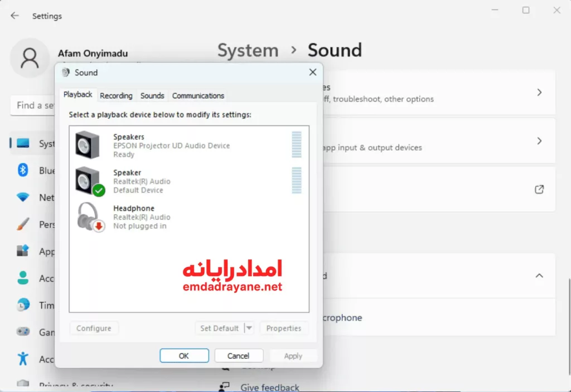
Task: Open the Network Wi-Fi icon in sidebar
Action: point(23,197)
